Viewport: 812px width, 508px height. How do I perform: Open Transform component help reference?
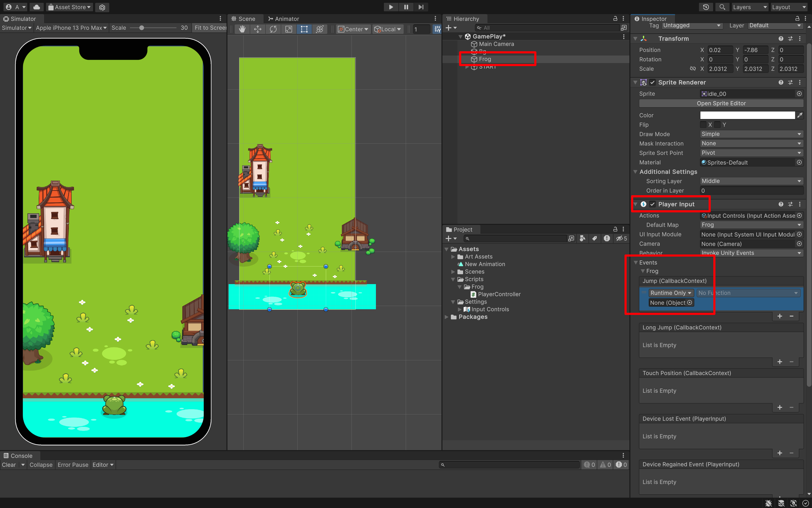point(781,39)
